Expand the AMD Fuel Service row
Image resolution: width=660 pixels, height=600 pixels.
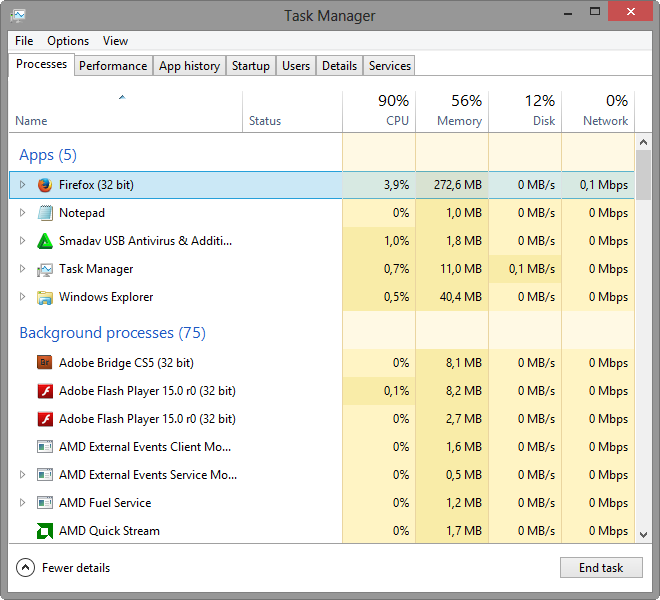pos(22,502)
